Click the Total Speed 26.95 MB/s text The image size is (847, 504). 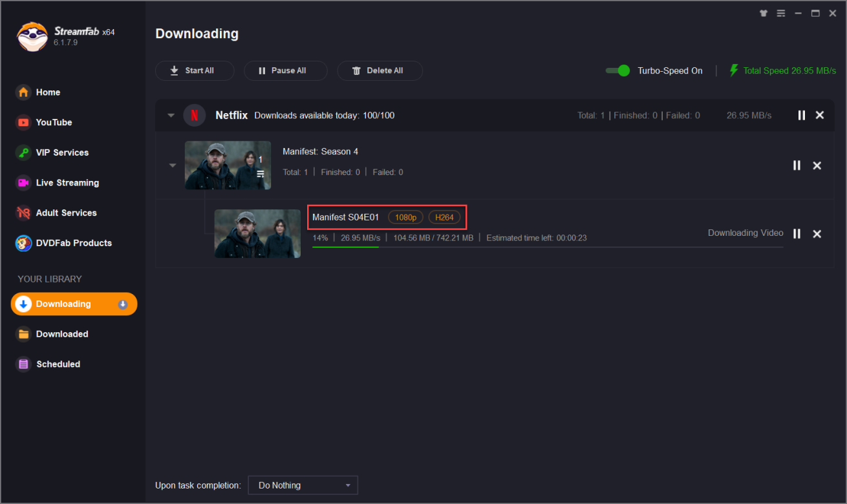pyautogui.click(x=789, y=70)
